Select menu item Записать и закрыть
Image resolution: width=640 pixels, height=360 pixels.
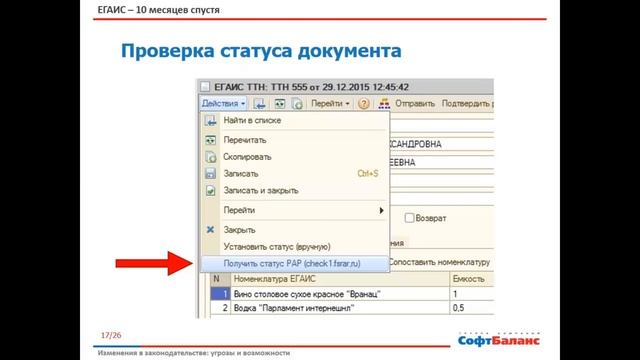(x=295, y=190)
